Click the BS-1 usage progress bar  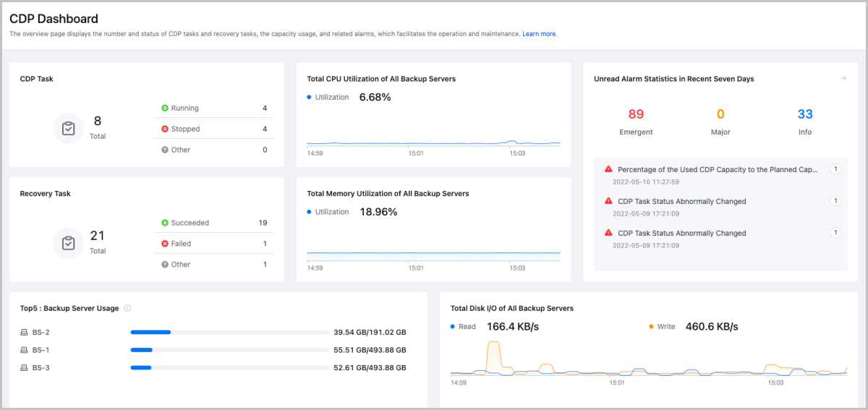point(229,350)
